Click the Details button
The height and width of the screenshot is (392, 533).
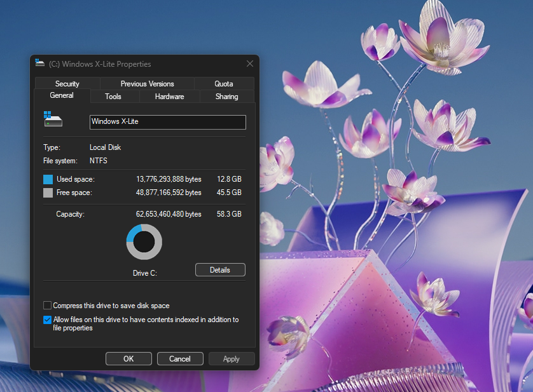pyautogui.click(x=220, y=270)
